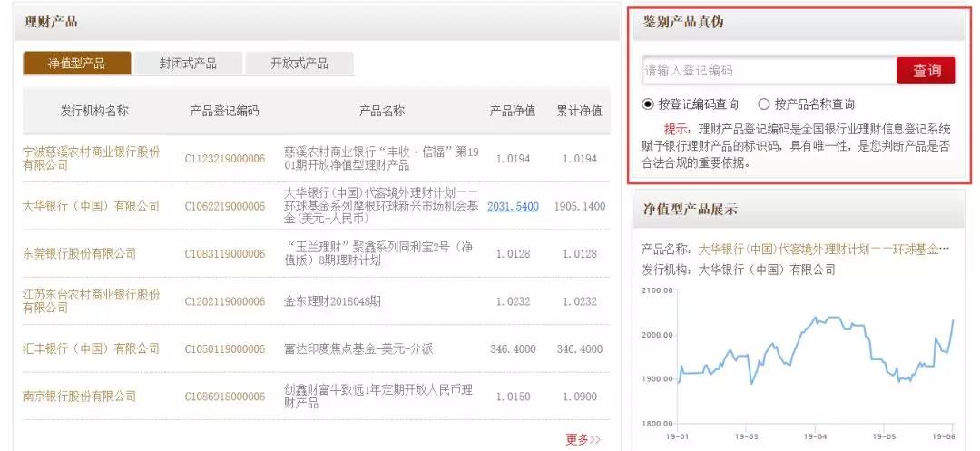Click net value 1.0150
Image resolution: width=980 pixels, height=451 pixels.
pyautogui.click(x=513, y=396)
